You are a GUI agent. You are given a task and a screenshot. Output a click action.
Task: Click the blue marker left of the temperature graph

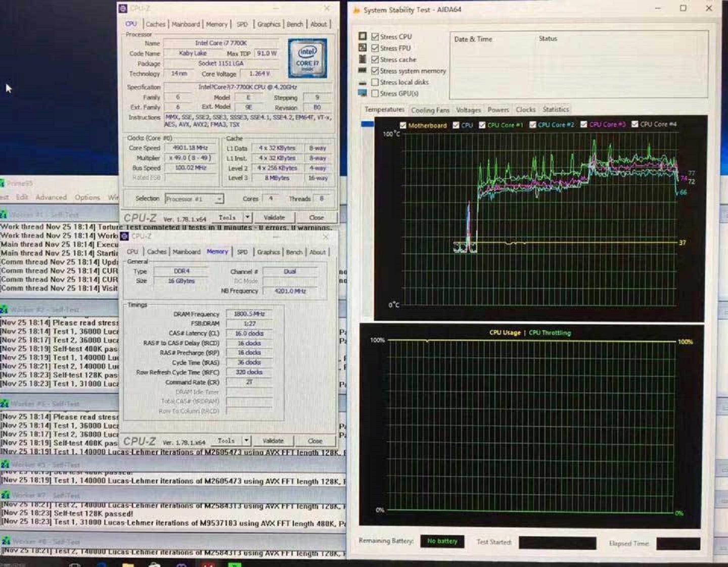[x=368, y=124]
